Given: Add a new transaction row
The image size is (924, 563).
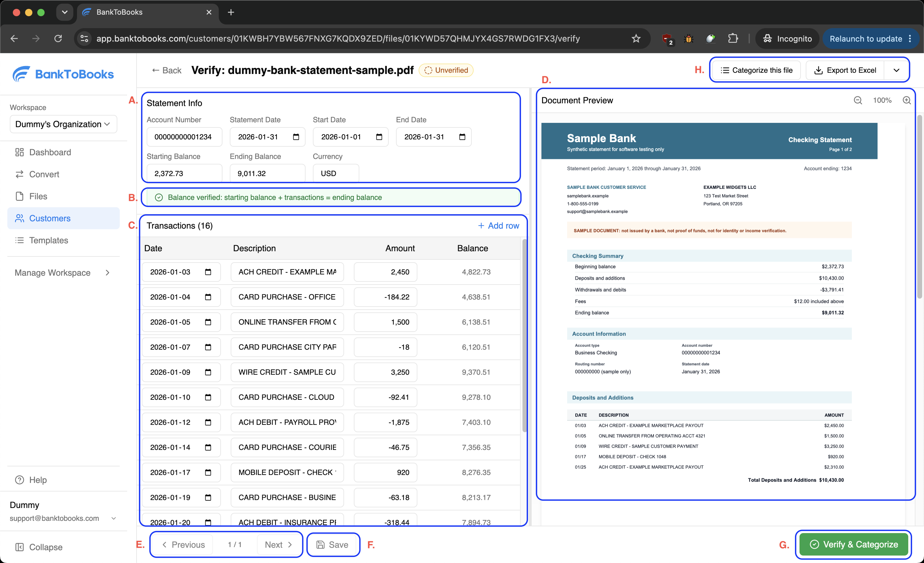Looking at the screenshot, I should pyautogui.click(x=499, y=226).
